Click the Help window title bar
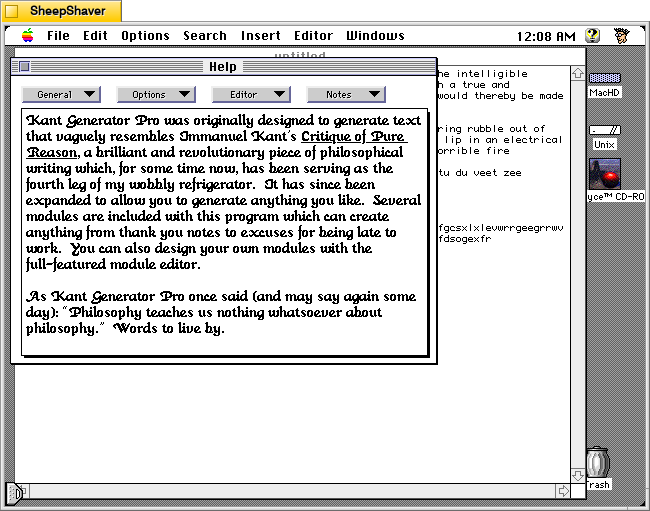This screenshot has height=511, width=650. pyautogui.click(x=224, y=66)
